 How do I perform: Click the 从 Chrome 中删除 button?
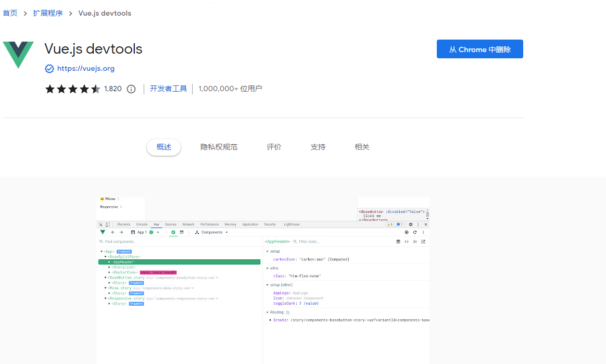click(479, 49)
